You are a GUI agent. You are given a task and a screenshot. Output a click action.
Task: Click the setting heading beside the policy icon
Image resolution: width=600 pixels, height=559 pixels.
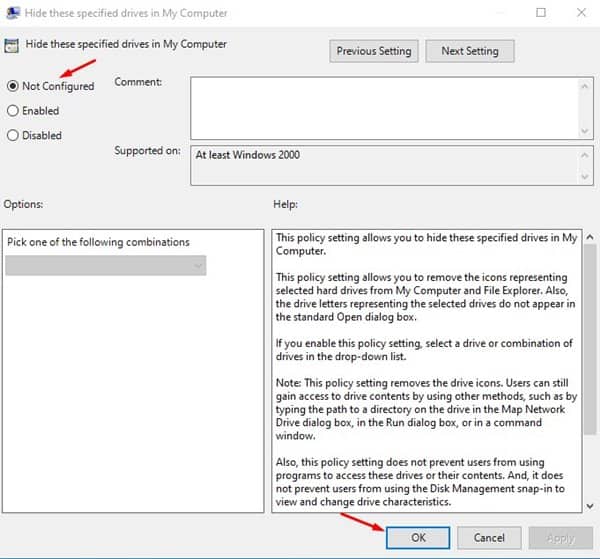point(126,44)
